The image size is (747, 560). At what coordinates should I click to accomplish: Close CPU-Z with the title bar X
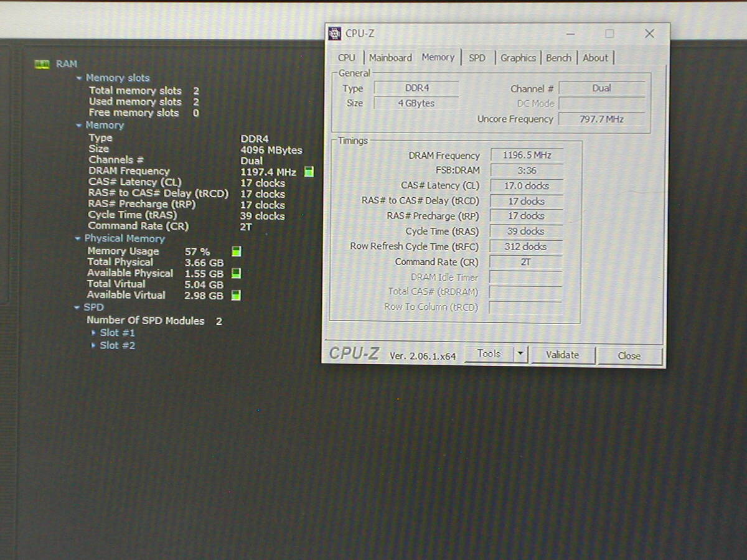click(649, 34)
